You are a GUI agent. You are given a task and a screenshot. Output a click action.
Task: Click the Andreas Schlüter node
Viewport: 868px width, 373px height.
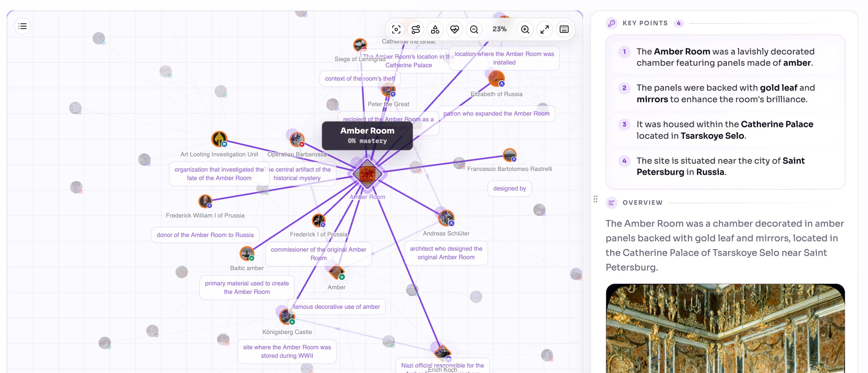pyautogui.click(x=446, y=218)
